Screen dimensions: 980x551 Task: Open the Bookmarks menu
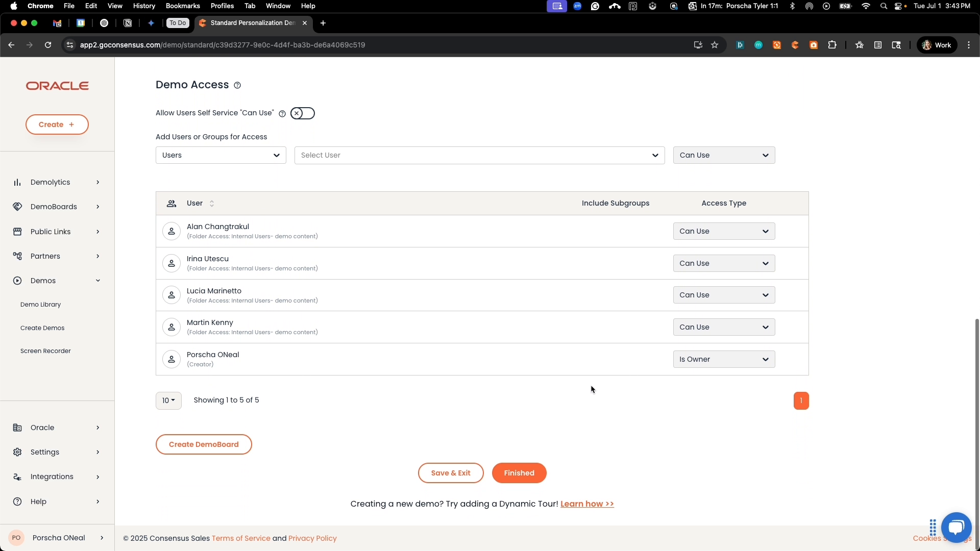click(183, 6)
